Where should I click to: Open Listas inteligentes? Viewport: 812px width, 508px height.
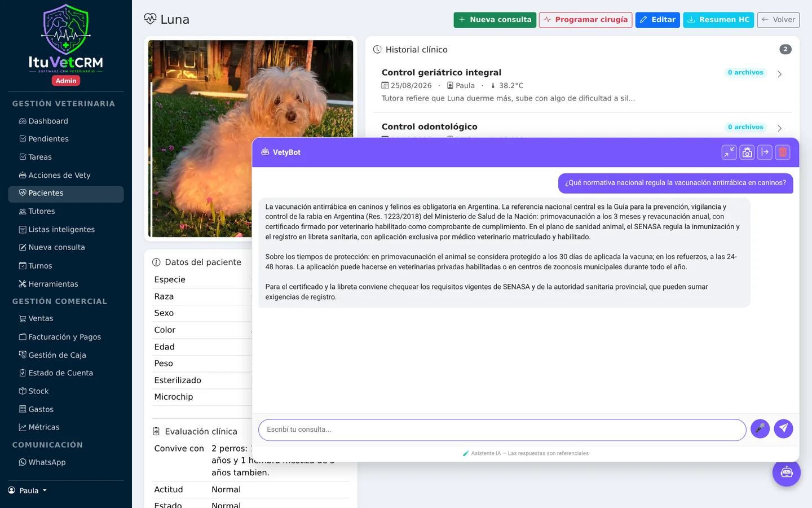pos(66,229)
